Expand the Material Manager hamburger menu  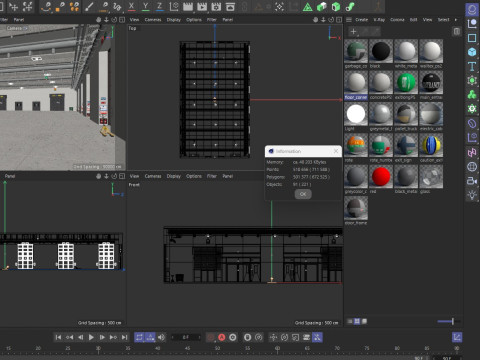[349, 20]
